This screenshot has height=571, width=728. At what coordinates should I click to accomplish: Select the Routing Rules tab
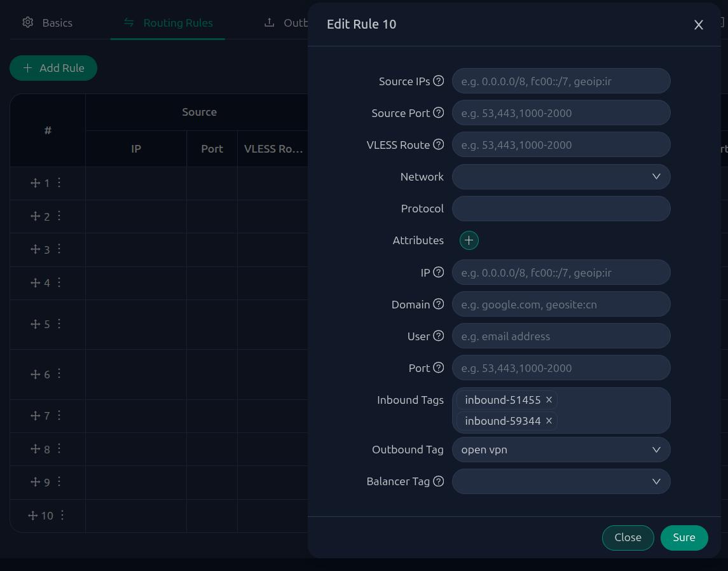[x=168, y=23]
